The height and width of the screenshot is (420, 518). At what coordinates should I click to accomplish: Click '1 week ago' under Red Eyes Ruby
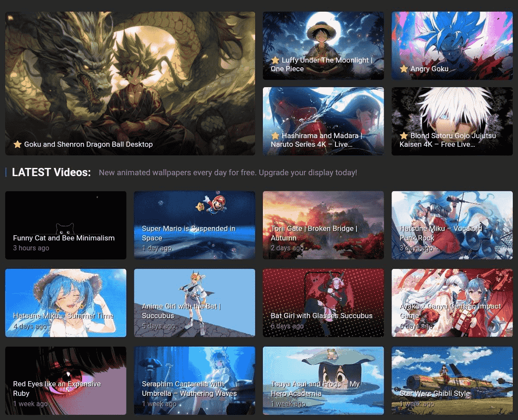(x=30, y=404)
